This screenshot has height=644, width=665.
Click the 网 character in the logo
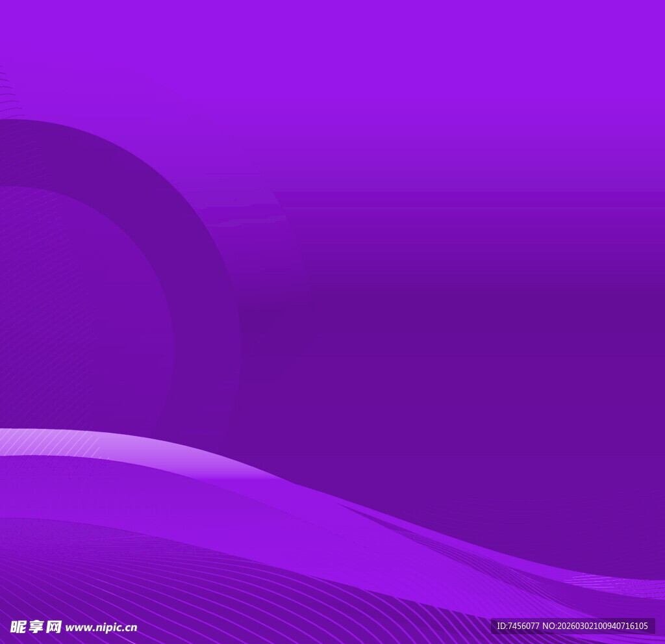point(53,626)
